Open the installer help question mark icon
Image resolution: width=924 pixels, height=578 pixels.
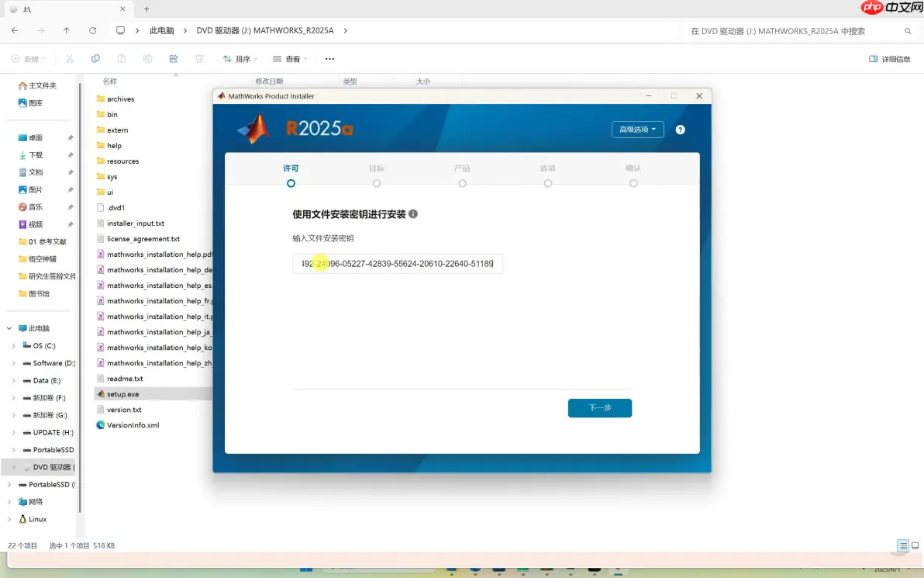680,130
